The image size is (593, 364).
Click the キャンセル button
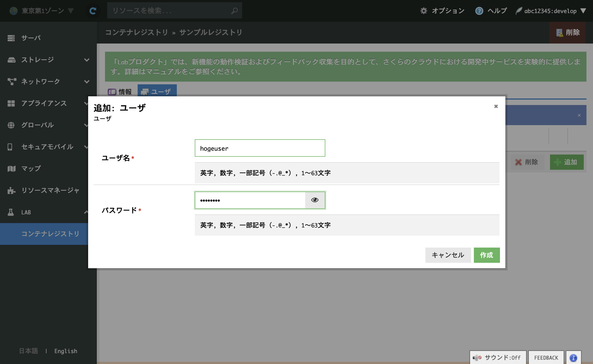[448, 255]
